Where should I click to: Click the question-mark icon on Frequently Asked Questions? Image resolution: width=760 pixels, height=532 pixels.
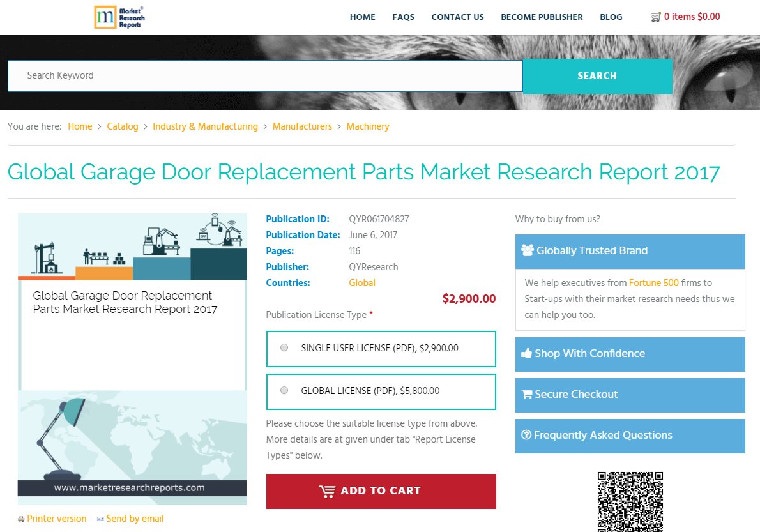526,435
